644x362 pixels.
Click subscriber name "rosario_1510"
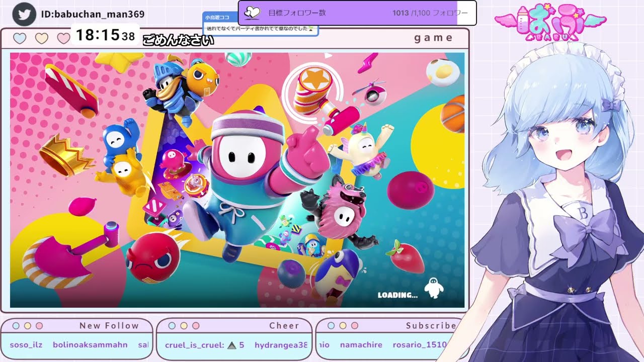[420, 345]
